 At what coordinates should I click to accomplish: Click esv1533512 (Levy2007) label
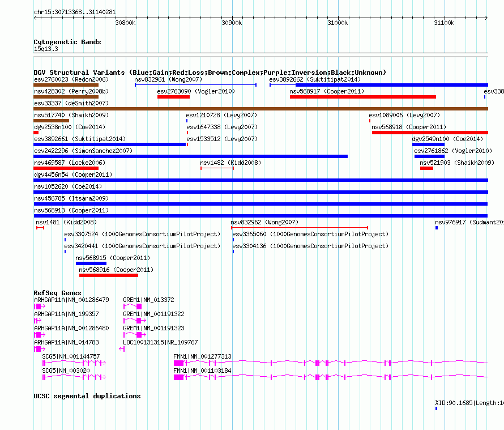[x=222, y=139]
